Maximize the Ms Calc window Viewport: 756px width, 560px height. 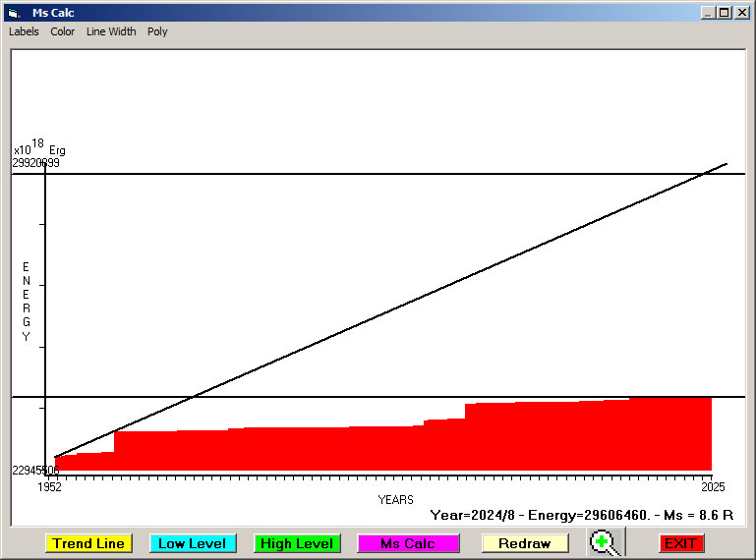point(725,13)
